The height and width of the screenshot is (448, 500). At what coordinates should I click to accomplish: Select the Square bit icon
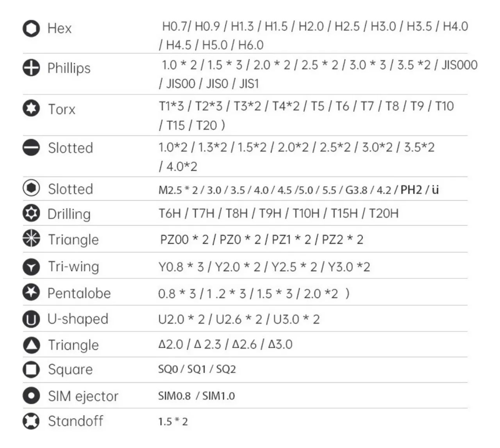[31, 369]
